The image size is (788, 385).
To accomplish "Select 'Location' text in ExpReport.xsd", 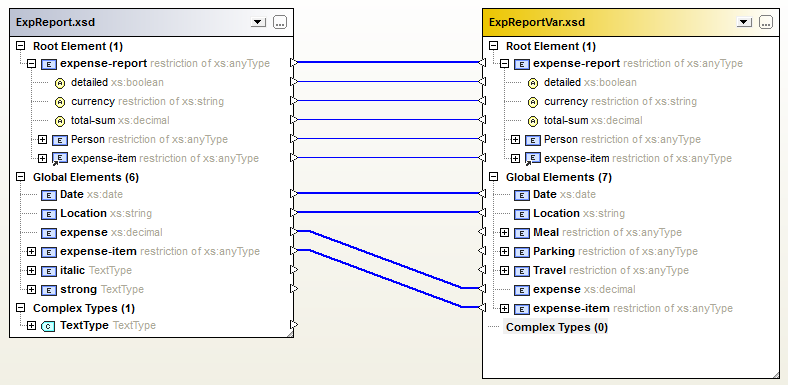I will tap(83, 213).
